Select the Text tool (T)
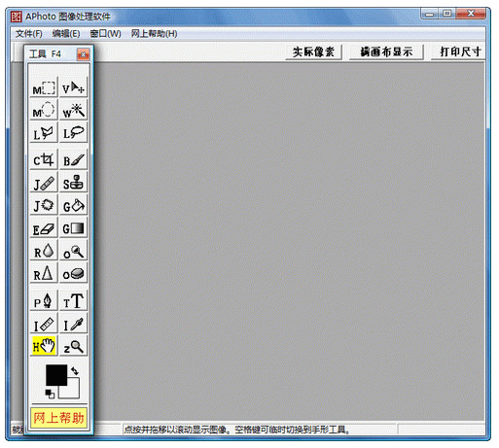 coord(73,300)
